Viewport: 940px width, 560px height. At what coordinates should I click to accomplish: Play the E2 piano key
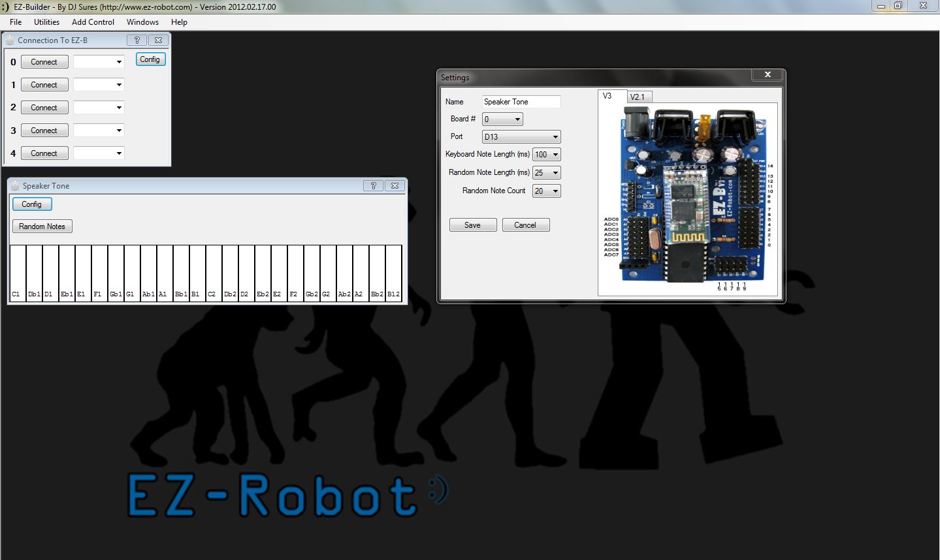279,273
